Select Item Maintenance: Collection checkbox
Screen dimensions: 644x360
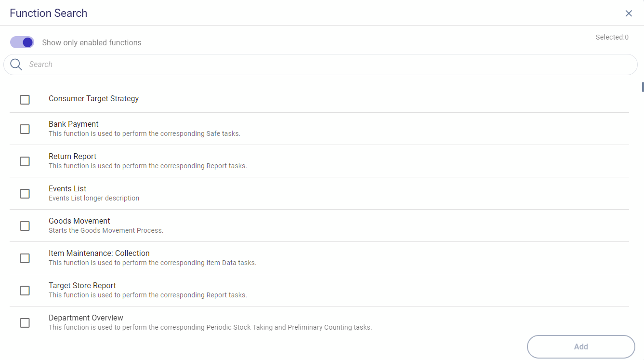click(25, 258)
